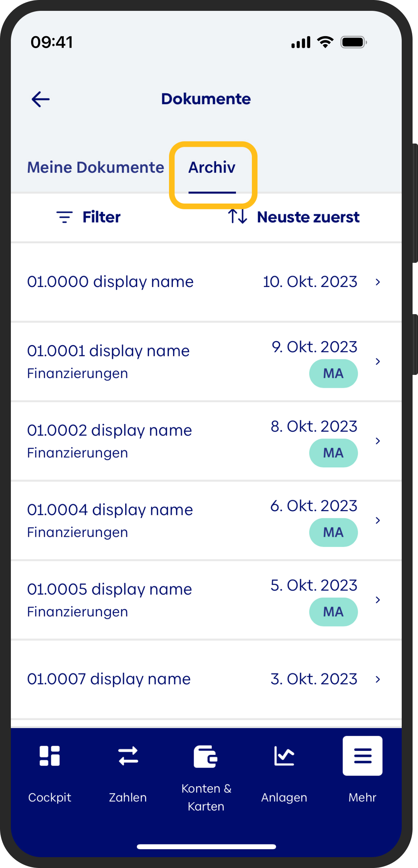Expand the 3. Okt. 2023 document chevron

(x=378, y=679)
